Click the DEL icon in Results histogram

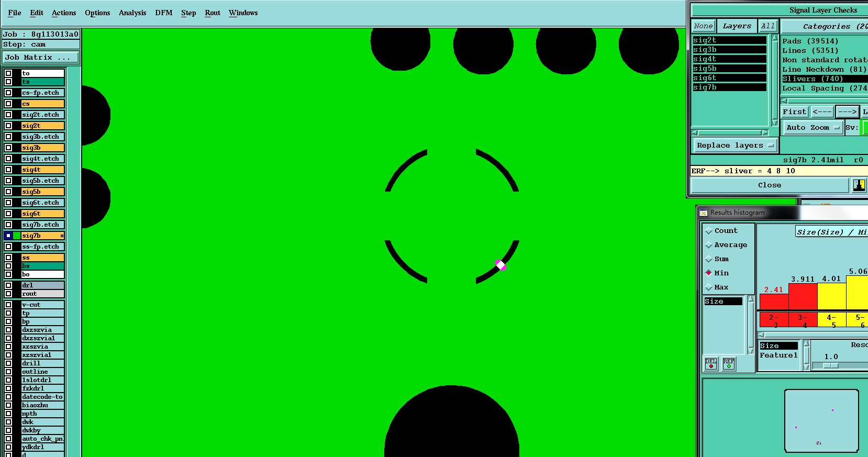[710, 363]
